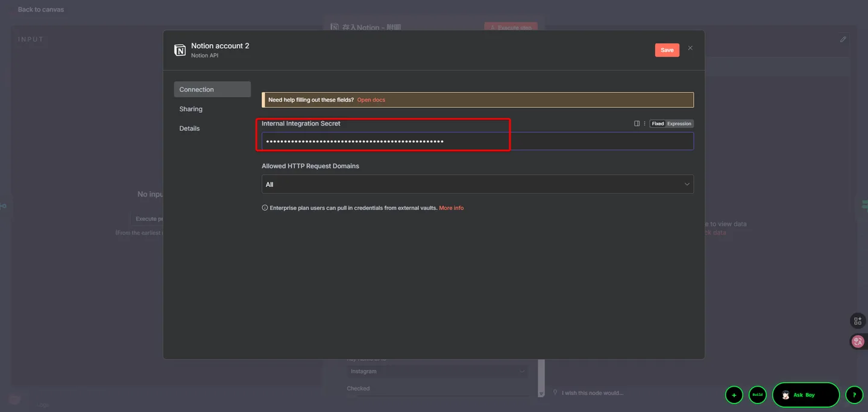This screenshot has width=868, height=412.
Task: Click the panel layout icon beside Fixed
Action: click(x=637, y=124)
